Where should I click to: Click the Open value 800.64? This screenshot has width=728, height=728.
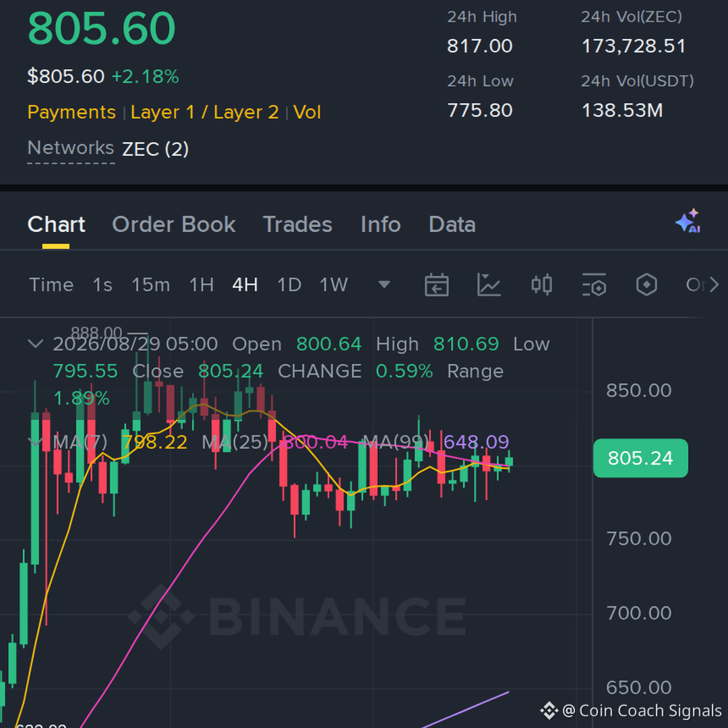click(329, 344)
